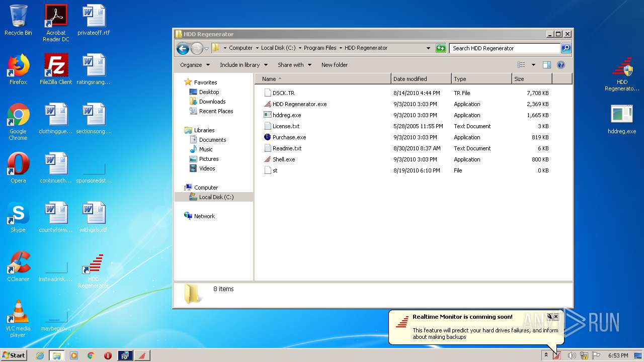Open Explorer help button

(x=561, y=65)
